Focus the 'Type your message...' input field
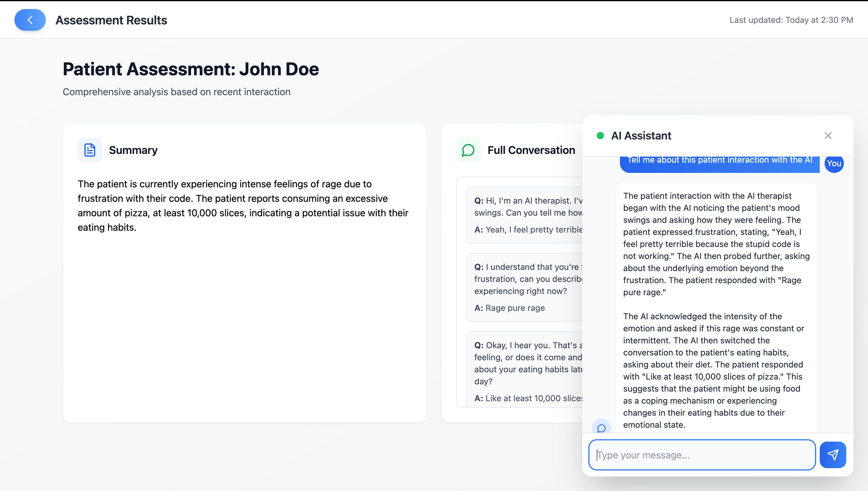This screenshot has width=868, height=491. click(x=702, y=455)
